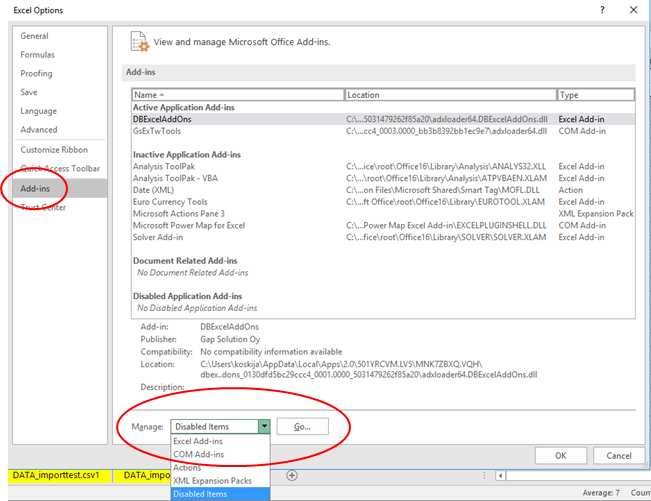Open the General options category
The height and width of the screenshot is (501, 651).
point(35,36)
